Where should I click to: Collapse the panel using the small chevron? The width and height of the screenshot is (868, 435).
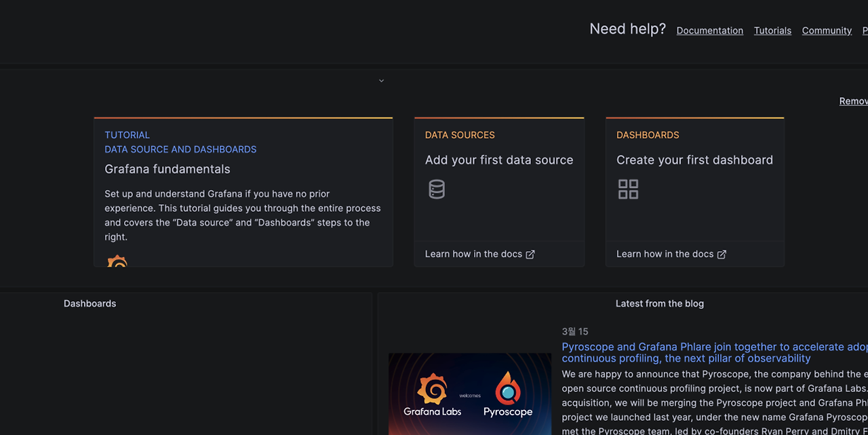click(x=381, y=81)
